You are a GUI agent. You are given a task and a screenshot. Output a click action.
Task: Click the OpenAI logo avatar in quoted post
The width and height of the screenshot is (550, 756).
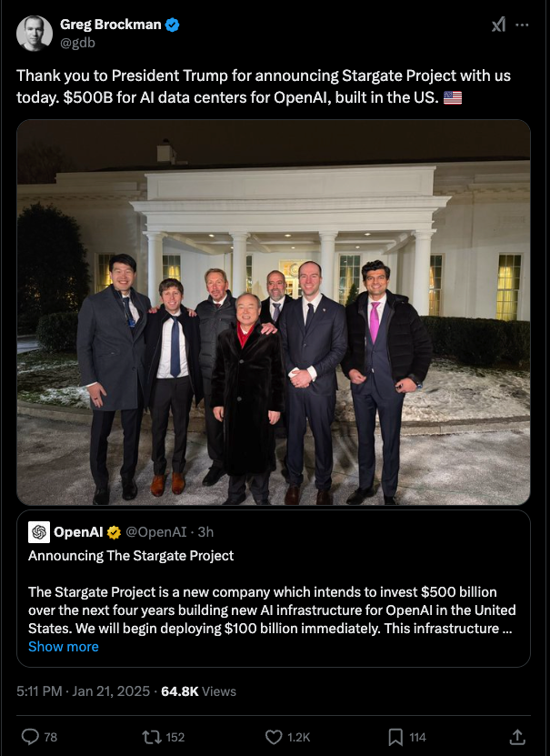pos(39,532)
